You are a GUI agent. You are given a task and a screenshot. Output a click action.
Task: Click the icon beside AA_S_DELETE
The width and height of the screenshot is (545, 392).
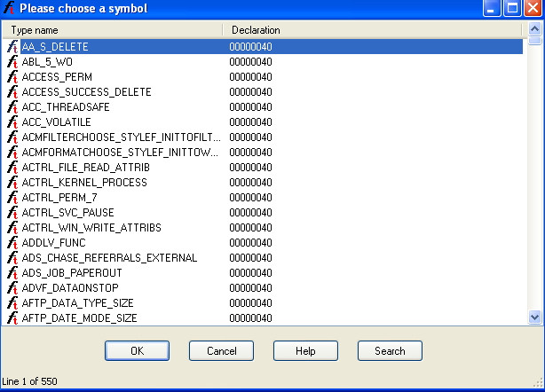(12, 47)
